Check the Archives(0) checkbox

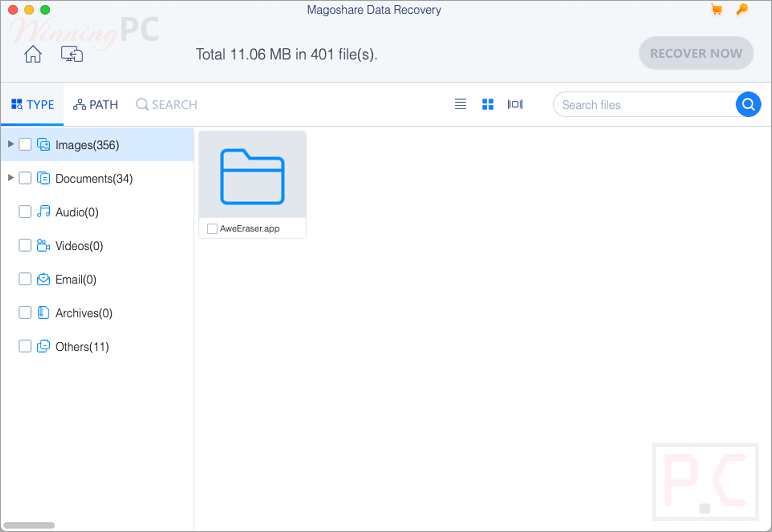(x=25, y=313)
